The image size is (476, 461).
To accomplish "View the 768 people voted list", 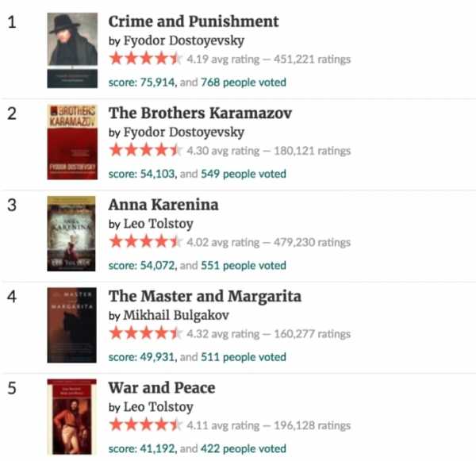I will pyautogui.click(x=244, y=83).
